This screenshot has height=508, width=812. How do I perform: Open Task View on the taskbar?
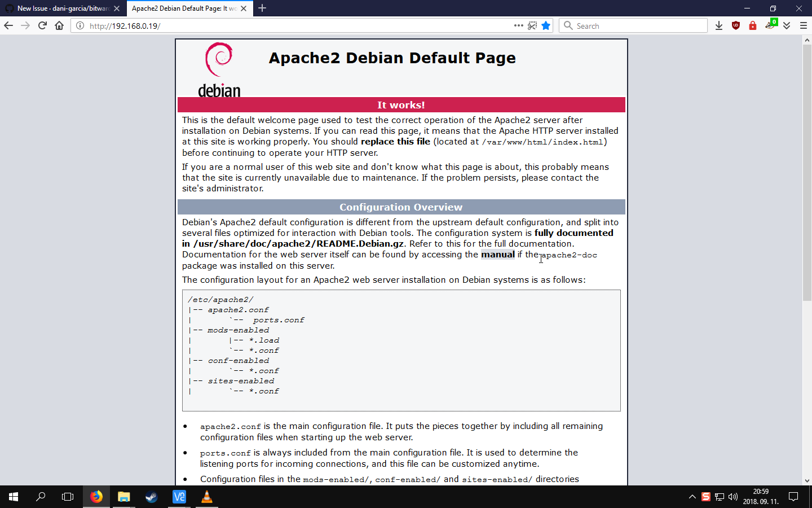click(68, 497)
